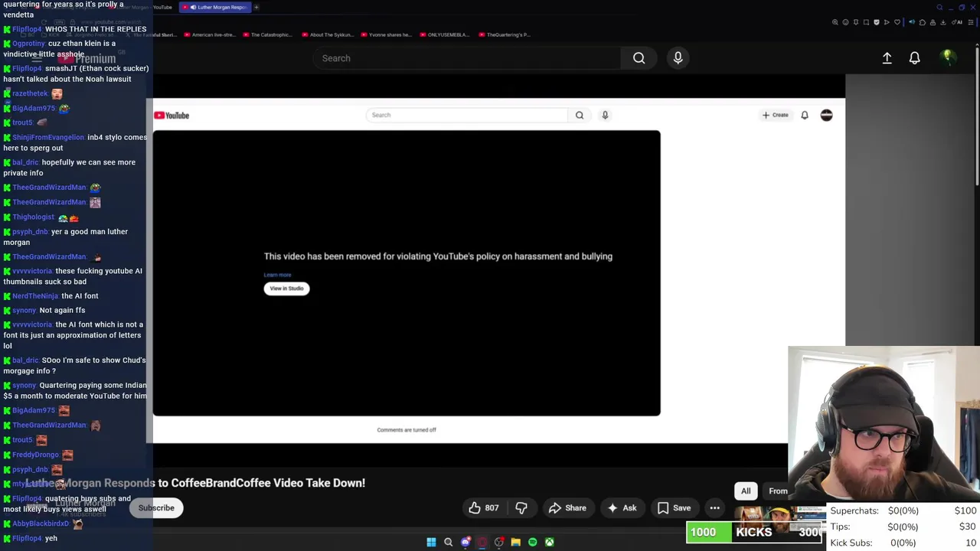Click the embedded page Create button
The image size is (980, 551).
[775, 115]
